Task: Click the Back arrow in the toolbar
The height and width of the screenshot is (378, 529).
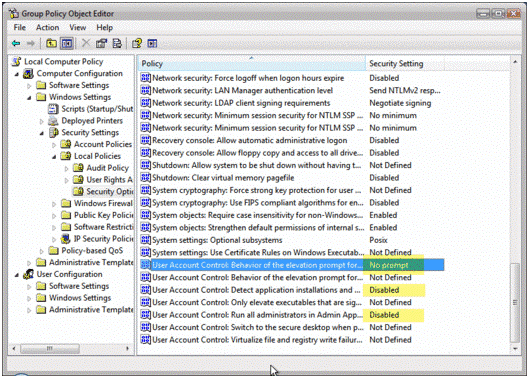Action: click(16, 44)
